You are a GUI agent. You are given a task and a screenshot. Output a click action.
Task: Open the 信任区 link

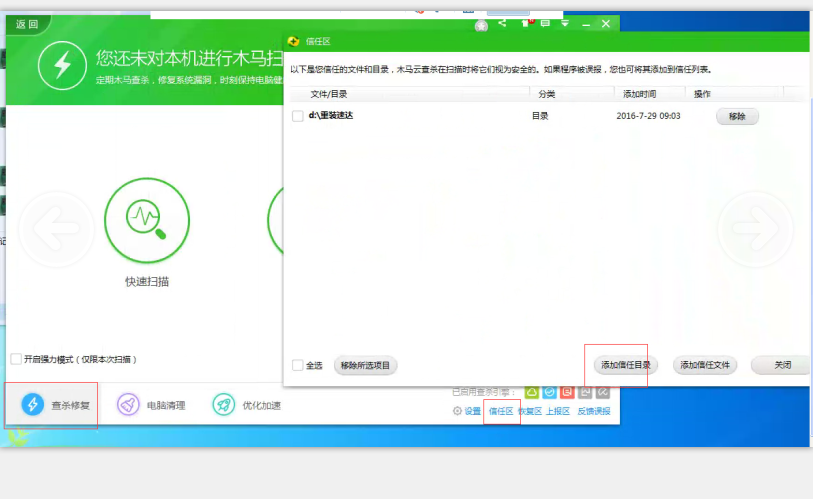point(500,411)
